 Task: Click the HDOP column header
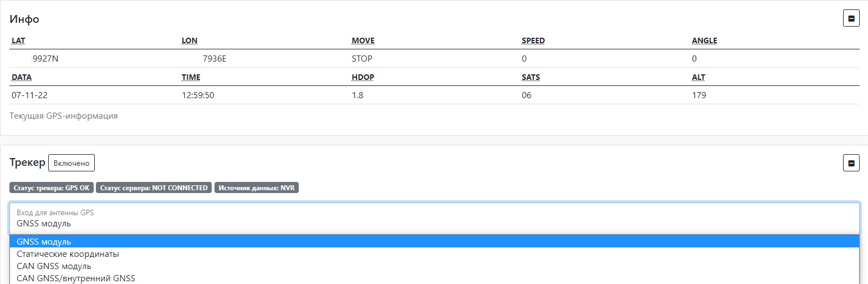363,77
